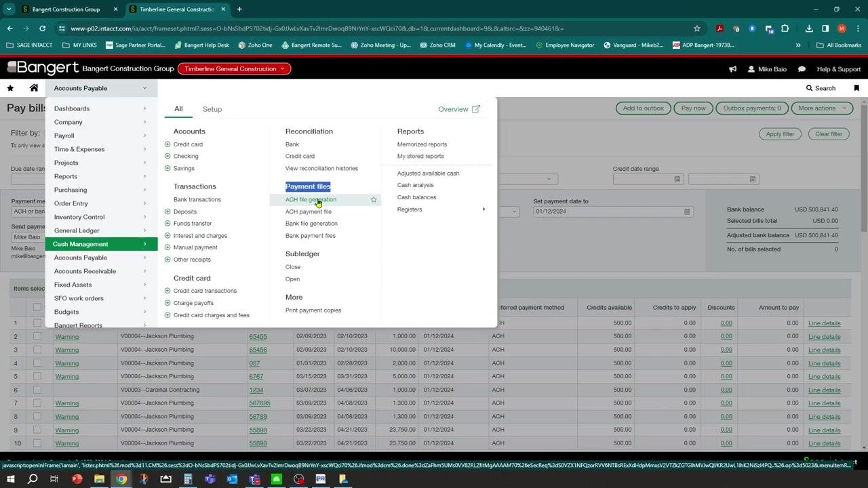
Task: Click the add icon beside Manual payment
Action: (x=167, y=247)
